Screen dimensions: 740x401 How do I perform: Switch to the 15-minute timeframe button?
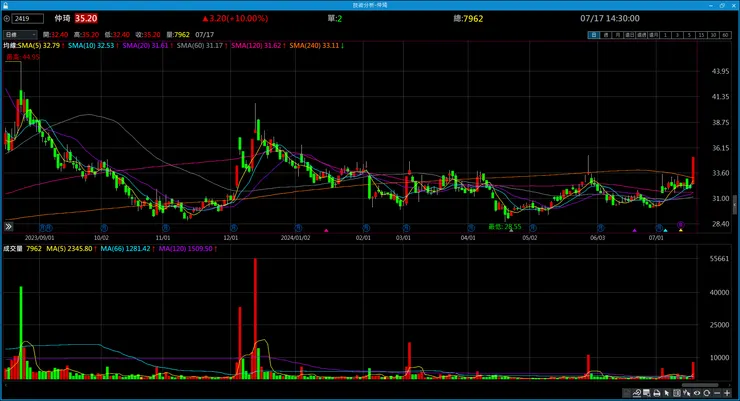tap(701, 35)
